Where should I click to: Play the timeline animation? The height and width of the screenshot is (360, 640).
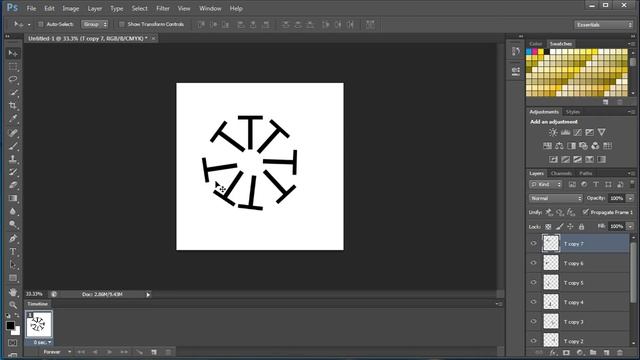click(x=109, y=352)
